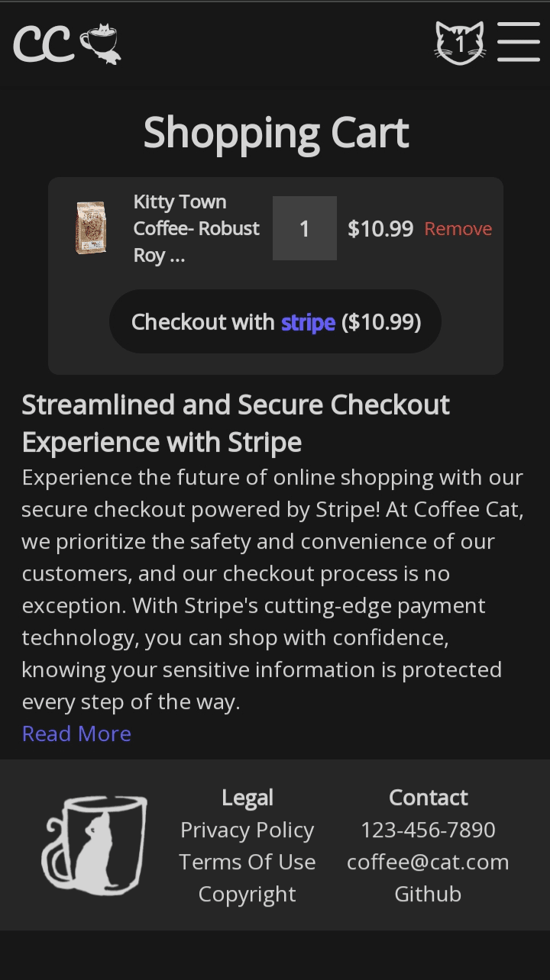Remove Kitty Town Coffee from the cart

[458, 229]
